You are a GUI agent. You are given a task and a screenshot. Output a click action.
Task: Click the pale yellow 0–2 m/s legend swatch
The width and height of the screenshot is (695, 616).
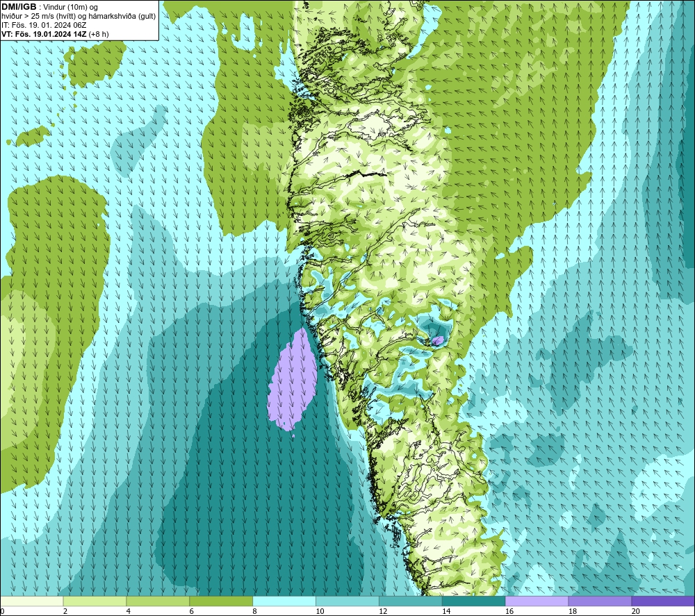(x=31, y=601)
